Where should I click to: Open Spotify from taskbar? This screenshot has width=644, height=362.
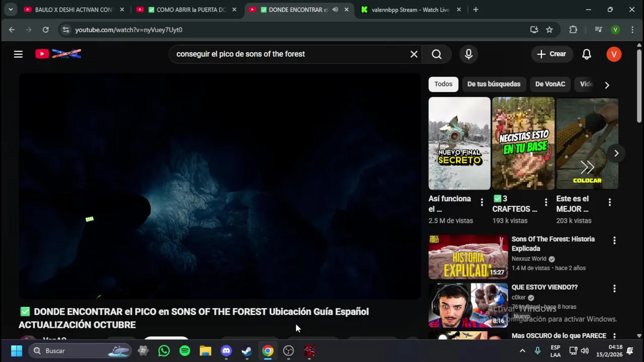185,351
